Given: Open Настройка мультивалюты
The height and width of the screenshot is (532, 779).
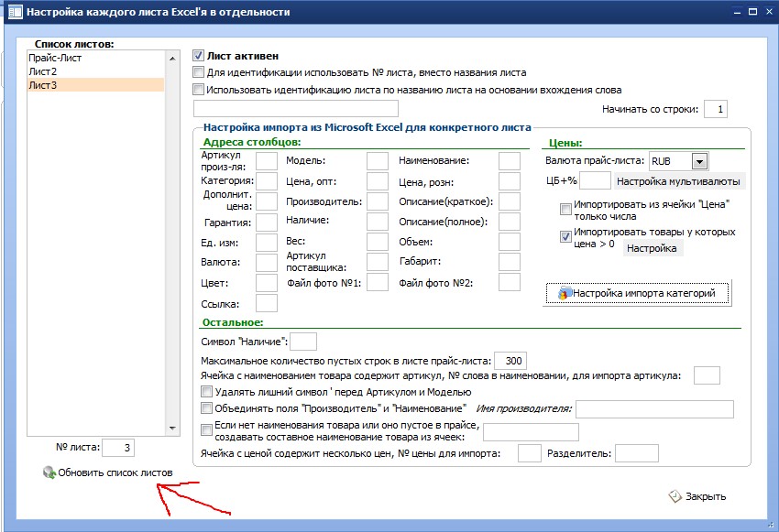Looking at the screenshot, I should [x=678, y=181].
